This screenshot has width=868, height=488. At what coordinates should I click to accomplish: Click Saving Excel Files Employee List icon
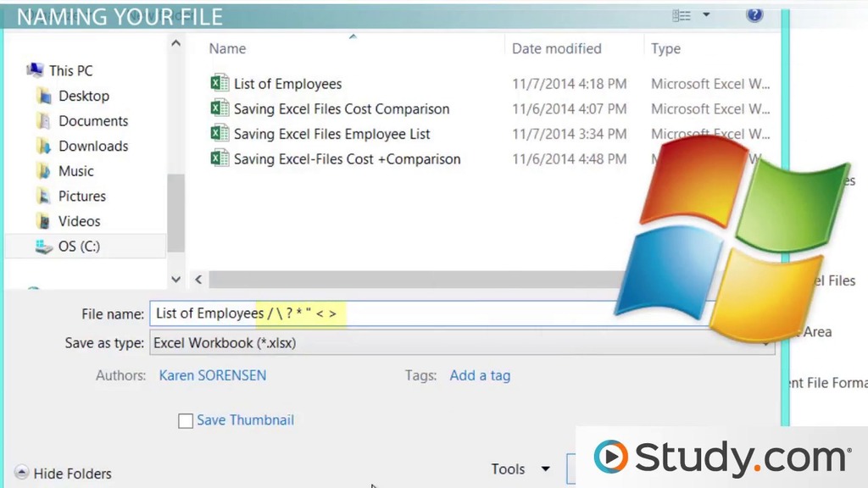coord(220,134)
